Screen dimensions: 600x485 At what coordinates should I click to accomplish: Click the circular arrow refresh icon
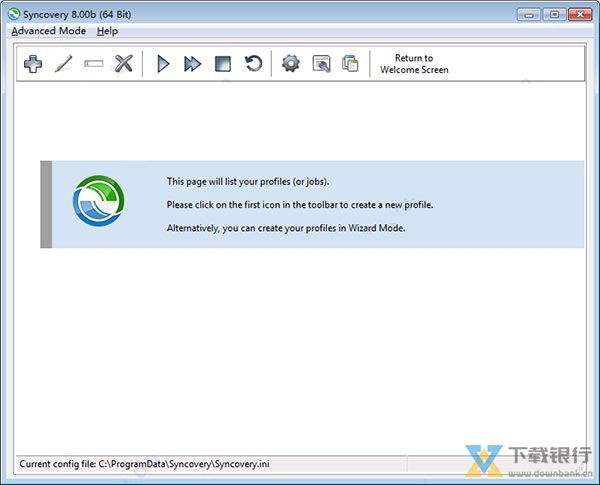tap(254, 64)
